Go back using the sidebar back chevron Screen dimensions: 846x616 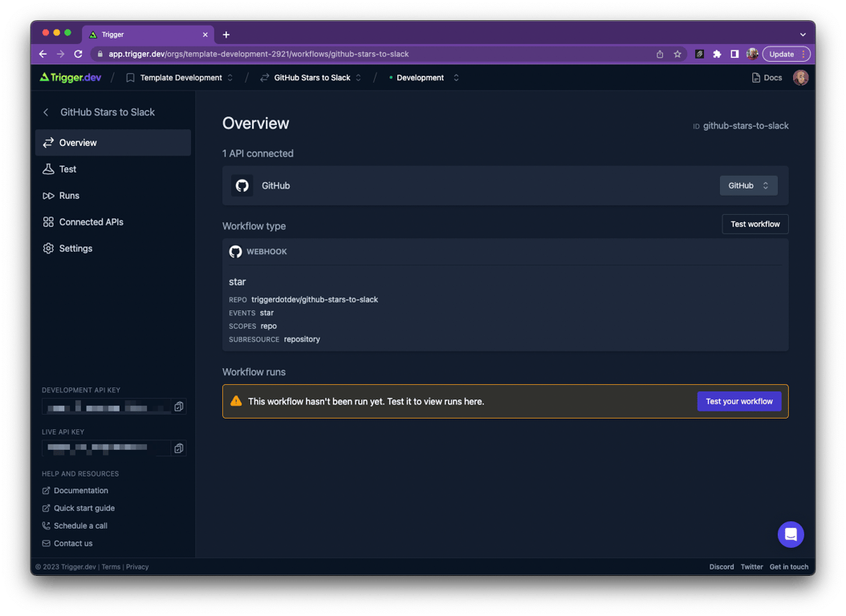pyautogui.click(x=46, y=112)
